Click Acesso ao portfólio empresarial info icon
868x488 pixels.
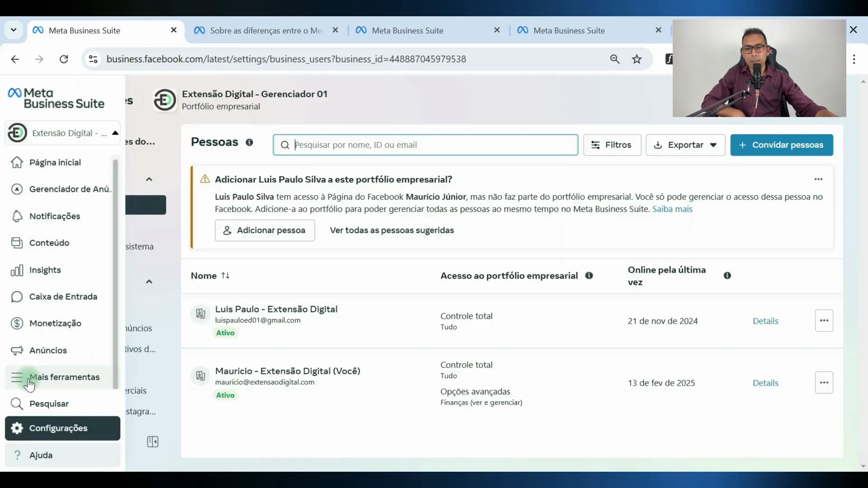(589, 276)
